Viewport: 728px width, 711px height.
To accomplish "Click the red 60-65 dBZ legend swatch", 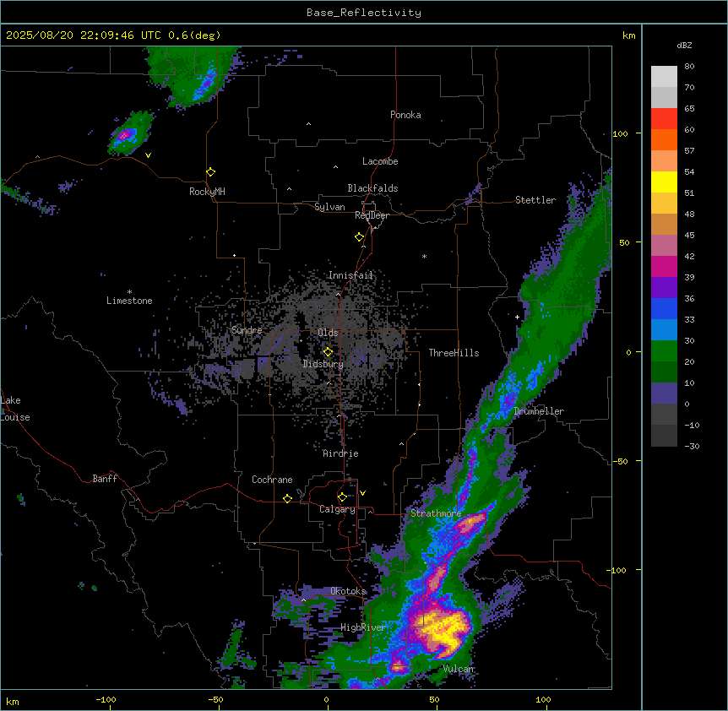I will [664, 119].
